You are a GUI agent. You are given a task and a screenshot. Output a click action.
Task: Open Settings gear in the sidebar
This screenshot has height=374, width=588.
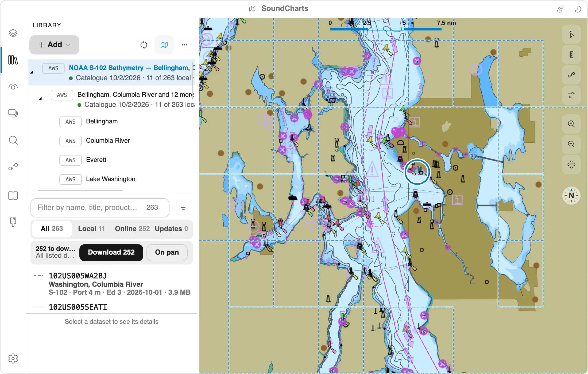13,359
